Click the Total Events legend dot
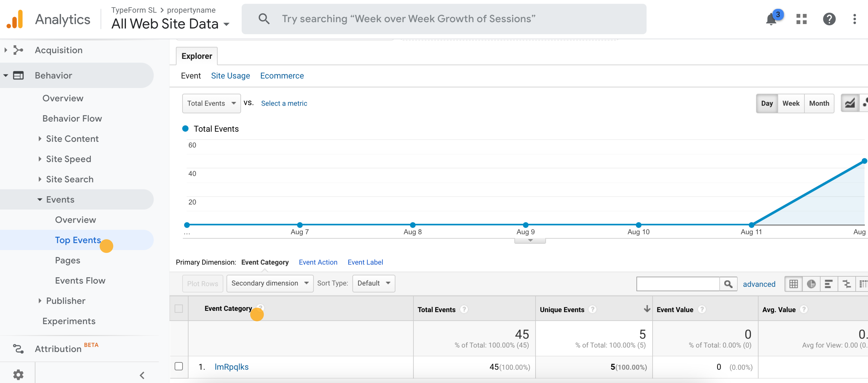This screenshot has height=383, width=868. tap(185, 129)
